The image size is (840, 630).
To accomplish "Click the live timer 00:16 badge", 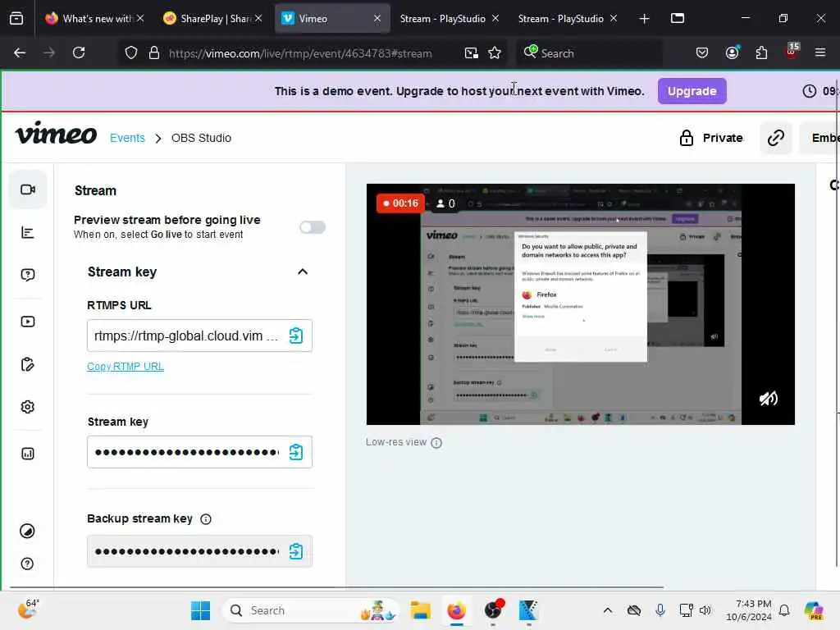I will [400, 203].
